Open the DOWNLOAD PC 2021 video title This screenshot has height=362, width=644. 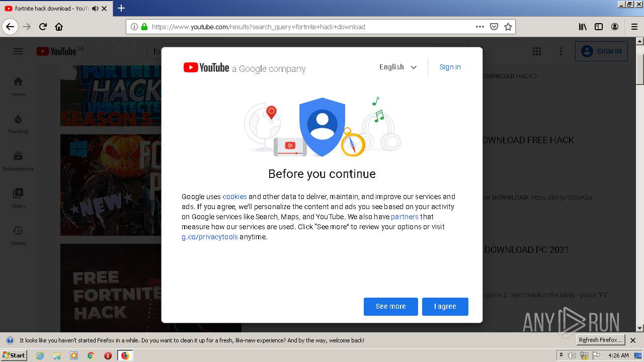[526, 250]
